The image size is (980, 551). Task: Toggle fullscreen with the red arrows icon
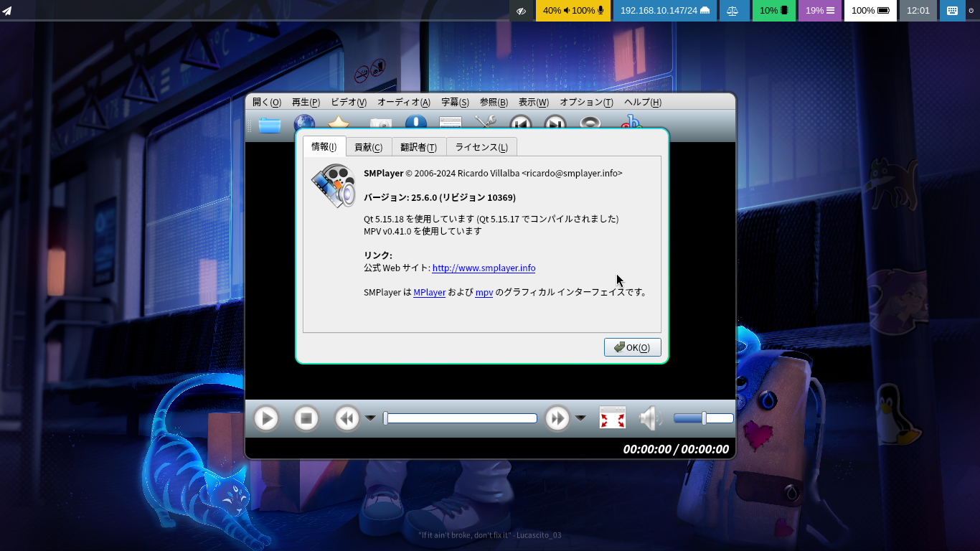tap(613, 418)
